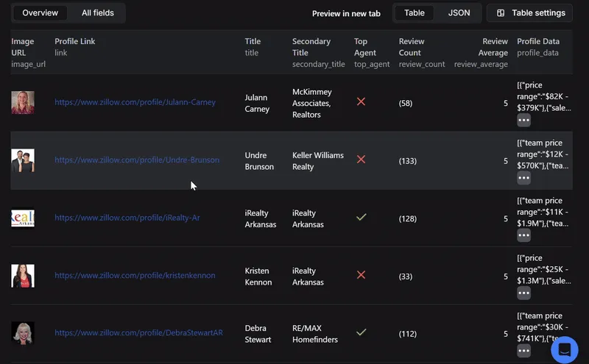Click profile data text with '$11K - $1.9M'
Viewport: 589px width, 364px height.
tap(543, 212)
